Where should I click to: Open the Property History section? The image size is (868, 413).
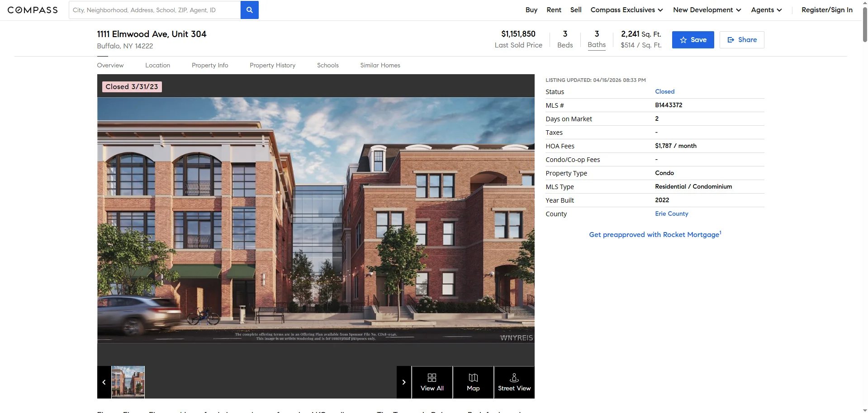[272, 65]
